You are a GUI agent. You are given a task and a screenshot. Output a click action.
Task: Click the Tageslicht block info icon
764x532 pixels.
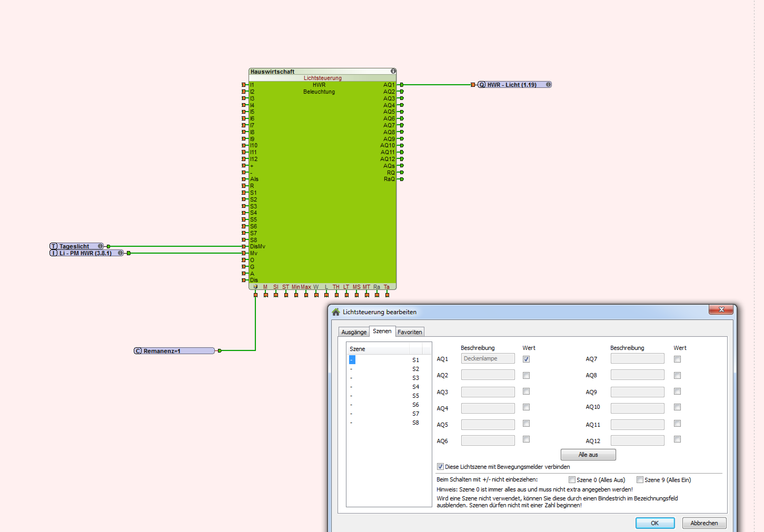point(100,246)
